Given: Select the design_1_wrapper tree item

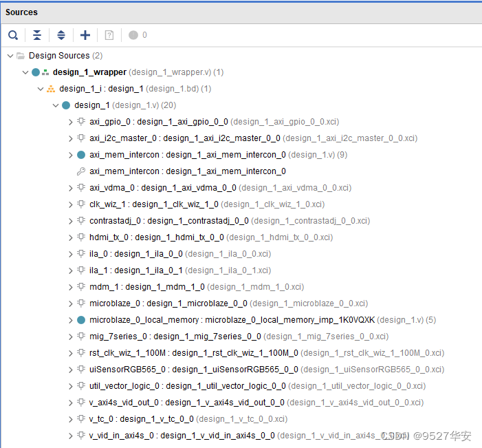Looking at the screenshot, I should tap(138, 72).
